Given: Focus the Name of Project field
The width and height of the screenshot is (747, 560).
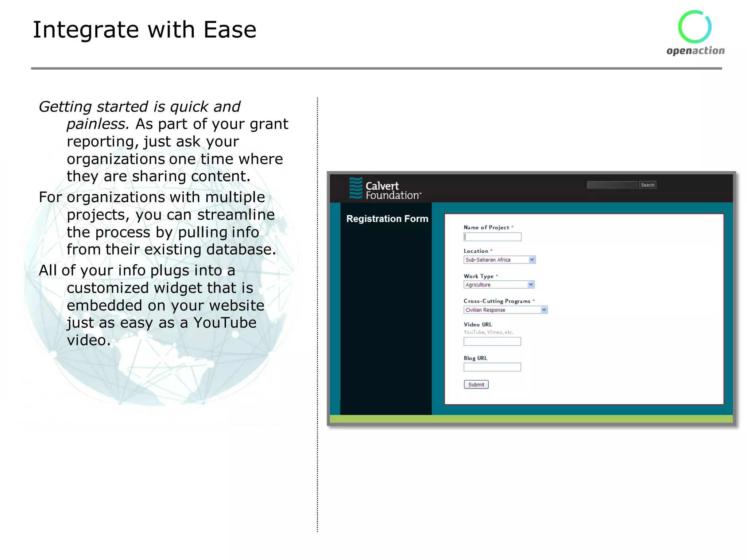Looking at the screenshot, I should pos(492,237).
